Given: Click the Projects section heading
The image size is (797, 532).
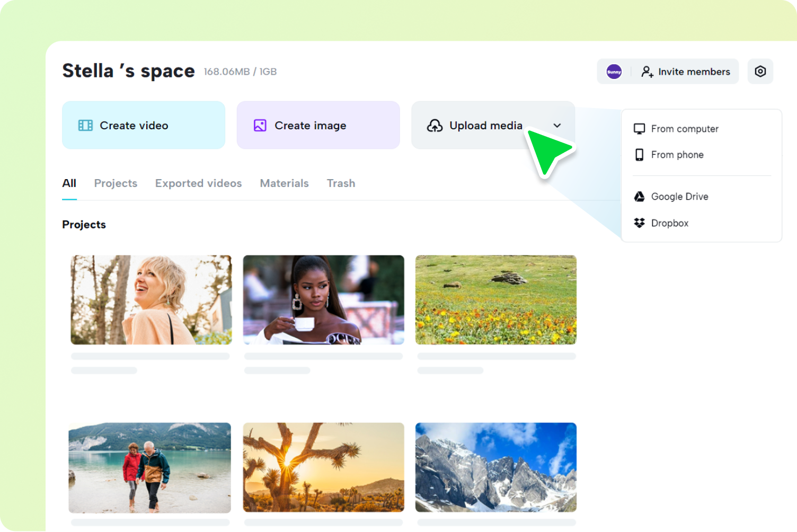Looking at the screenshot, I should pyautogui.click(x=84, y=225).
